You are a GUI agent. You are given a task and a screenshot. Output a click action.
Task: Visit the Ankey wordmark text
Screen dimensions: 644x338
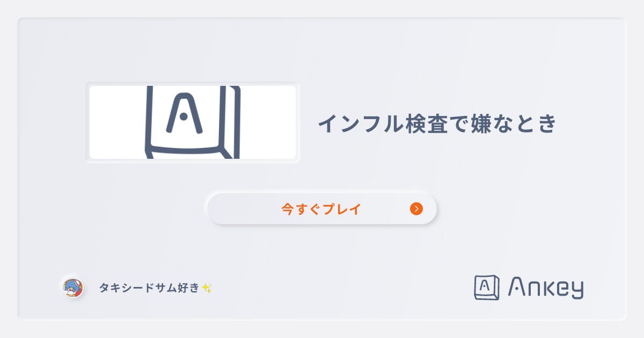tap(545, 288)
